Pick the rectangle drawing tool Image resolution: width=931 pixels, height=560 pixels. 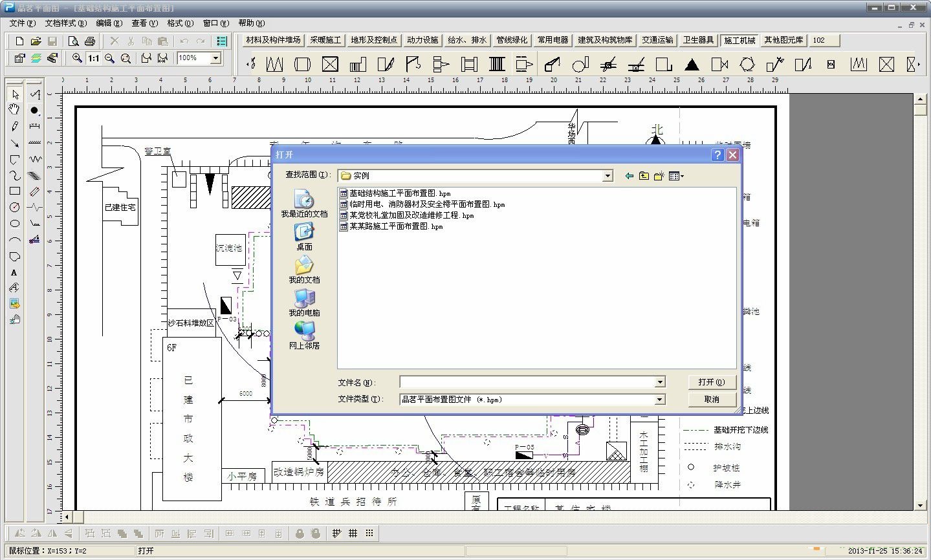tap(14, 191)
